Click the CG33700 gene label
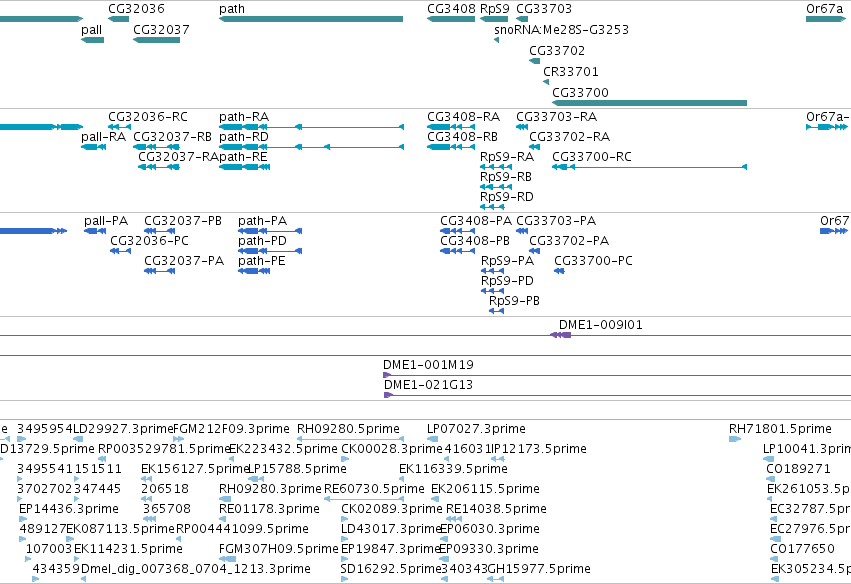Screen dimensions: 851x584 coord(580,93)
